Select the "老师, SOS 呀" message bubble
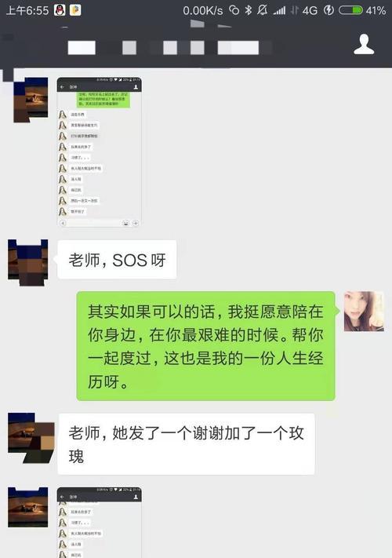 (117, 260)
